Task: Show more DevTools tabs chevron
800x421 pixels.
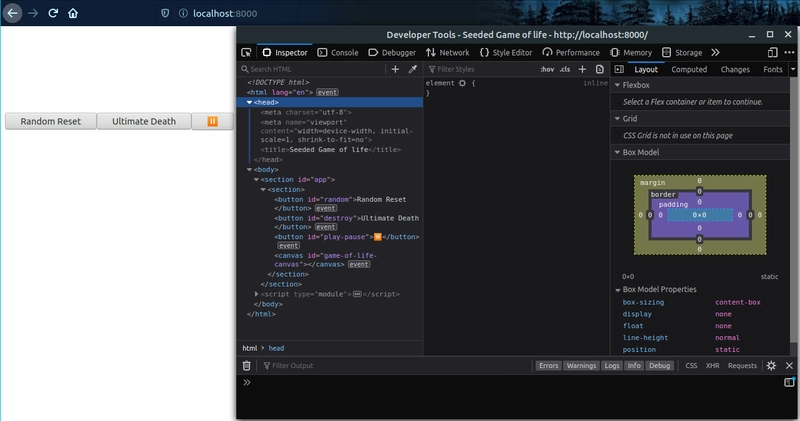Action: click(715, 52)
